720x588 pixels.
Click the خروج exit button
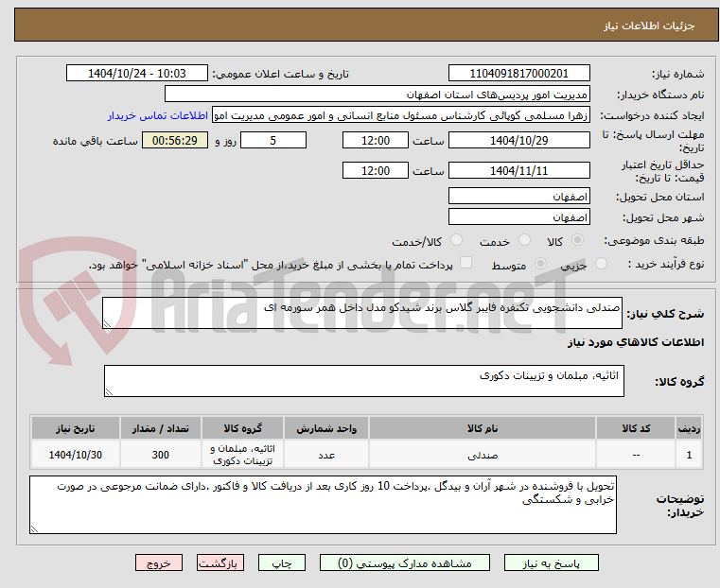coord(159,562)
